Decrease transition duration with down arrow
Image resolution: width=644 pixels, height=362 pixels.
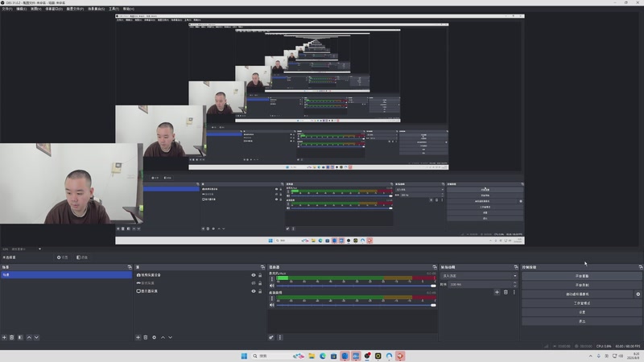515,286
